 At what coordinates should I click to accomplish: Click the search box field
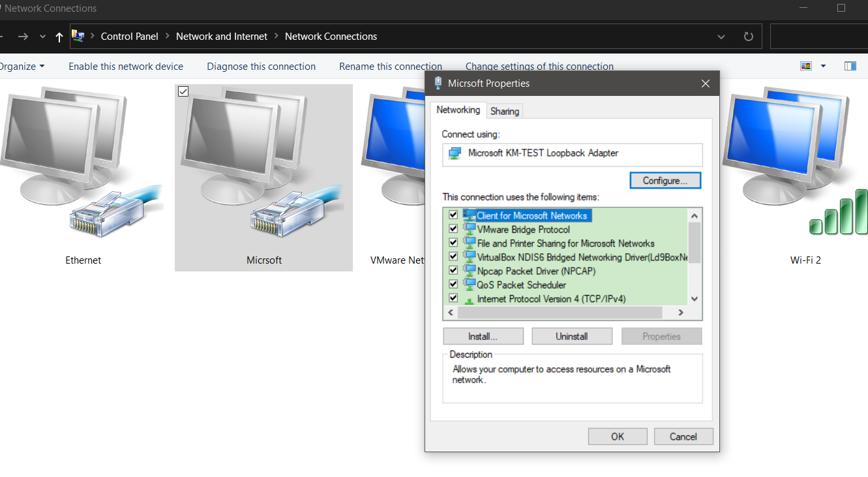pos(818,37)
